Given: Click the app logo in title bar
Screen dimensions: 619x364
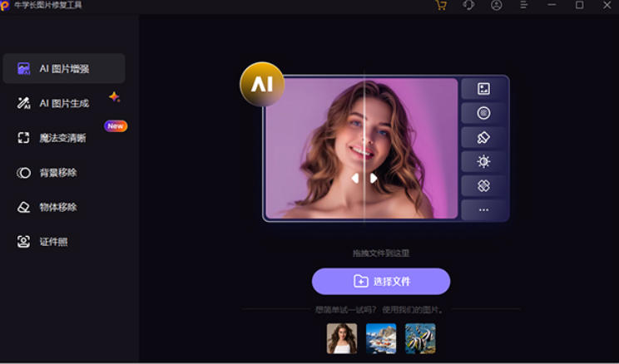Looking at the screenshot, I should (x=5, y=6).
